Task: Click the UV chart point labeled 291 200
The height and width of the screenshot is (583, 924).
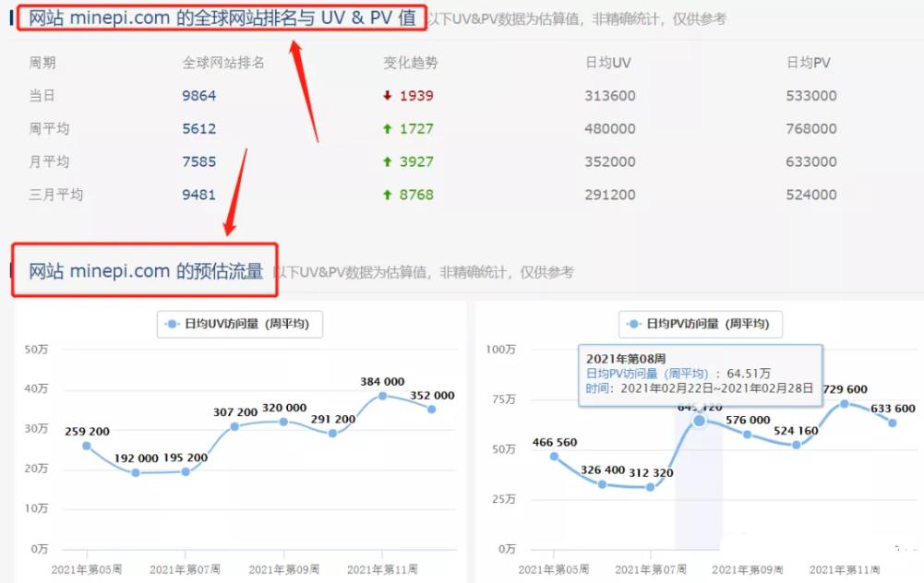Action: [x=332, y=434]
